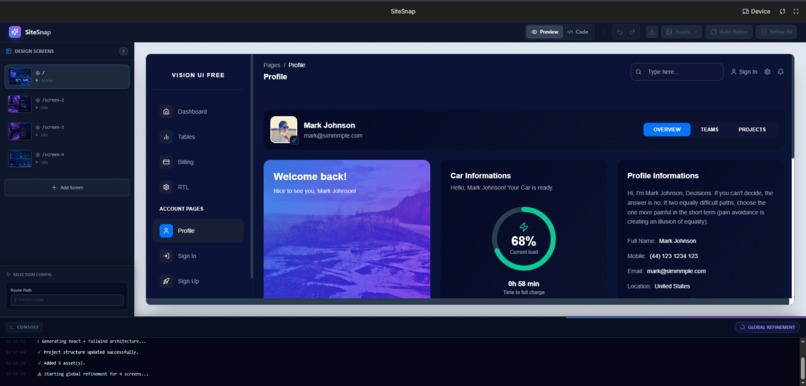Click the Dashboard home icon in sidebar
Image resolution: width=806 pixels, height=386 pixels.
(166, 112)
